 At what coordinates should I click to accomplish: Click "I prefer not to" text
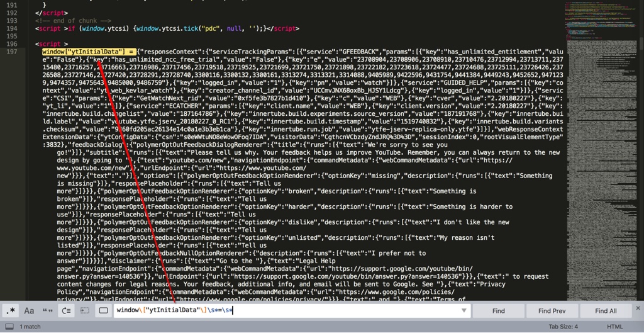coord(400,253)
